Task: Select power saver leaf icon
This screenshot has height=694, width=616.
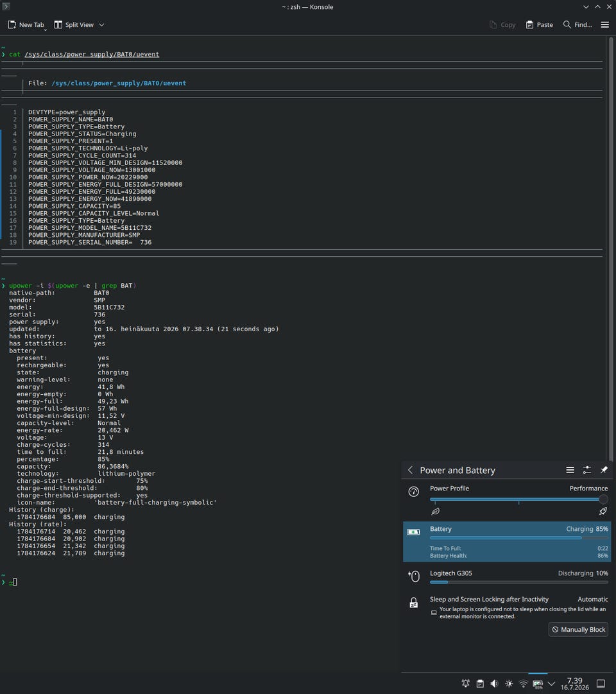Action: (x=436, y=512)
